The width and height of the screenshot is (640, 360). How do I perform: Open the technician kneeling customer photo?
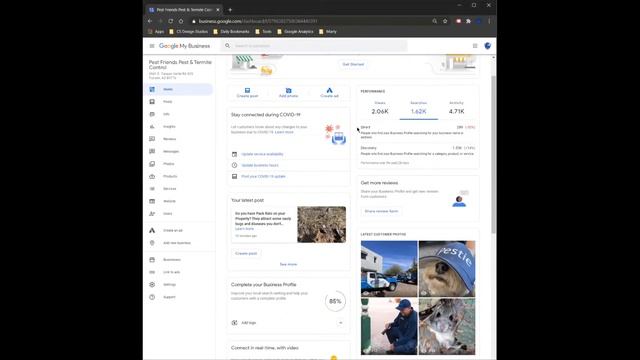point(389,326)
